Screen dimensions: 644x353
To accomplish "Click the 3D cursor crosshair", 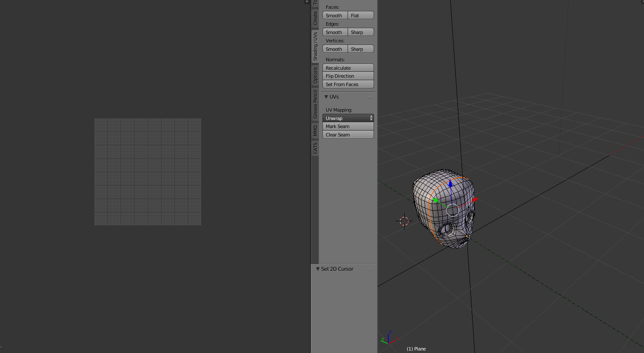I will pos(404,221).
